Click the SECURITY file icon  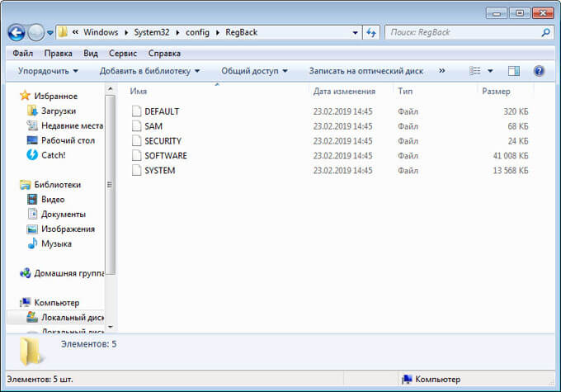click(x=136, y=140)
